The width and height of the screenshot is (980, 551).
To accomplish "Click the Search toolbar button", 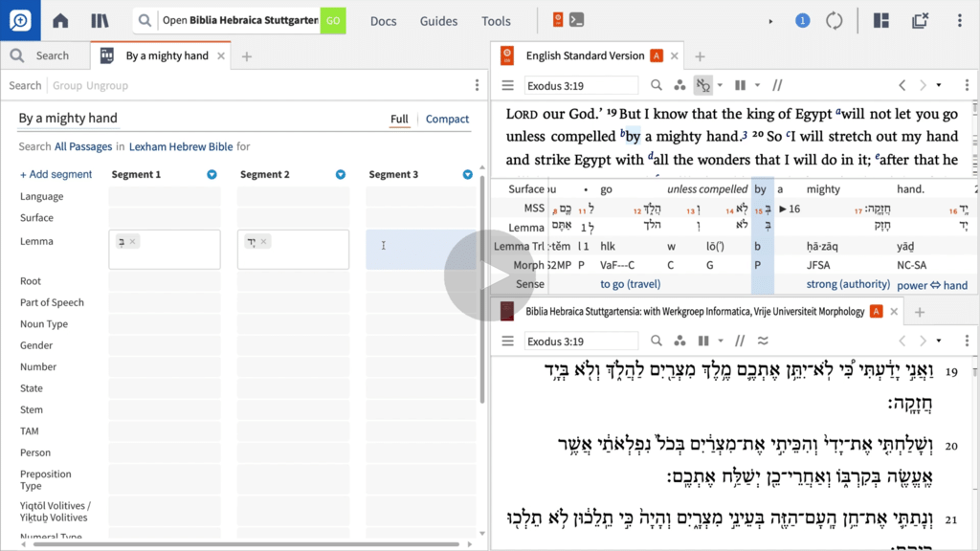I will [x=25, y=85].
